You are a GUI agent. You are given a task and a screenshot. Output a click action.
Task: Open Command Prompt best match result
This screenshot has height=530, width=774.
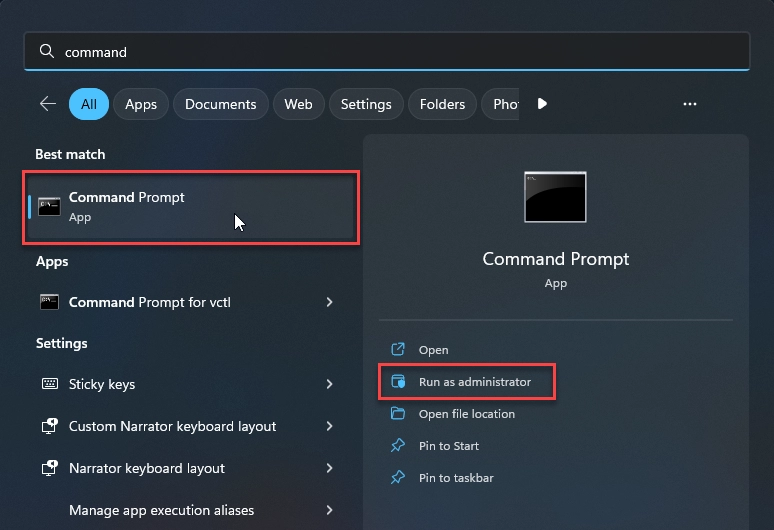191,207
